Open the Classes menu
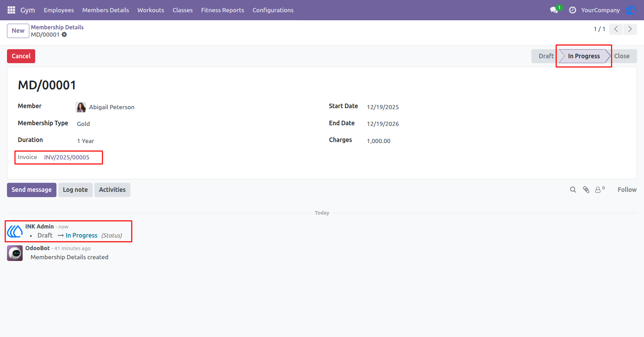Viewport: 644px width, 337px height. tap(183, 10)
